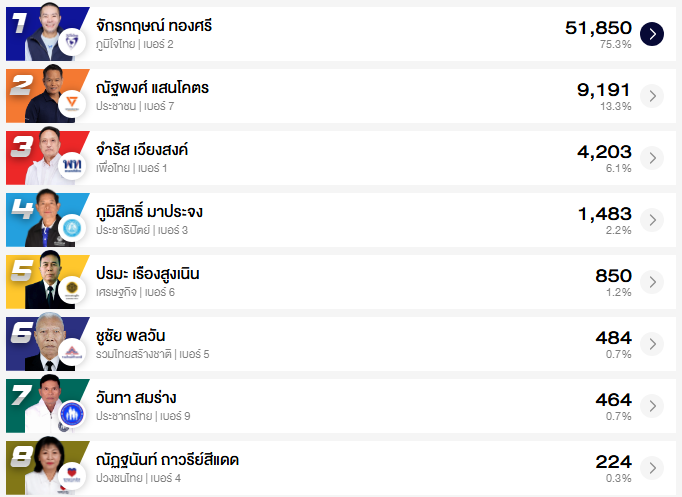Screen dimensions: 682x497
Task: Open the chevron on วันทา สมร่าง row
Action: [x=652, y=406]
